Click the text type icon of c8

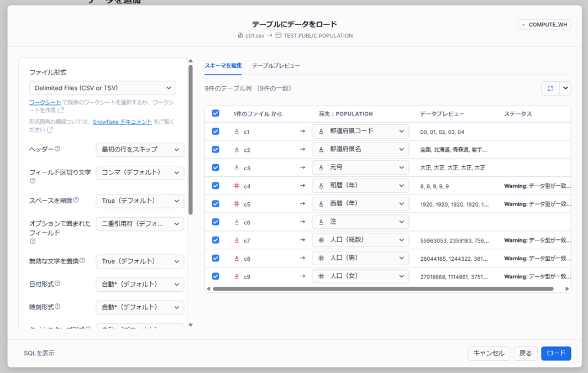click(x=237, y=258)
